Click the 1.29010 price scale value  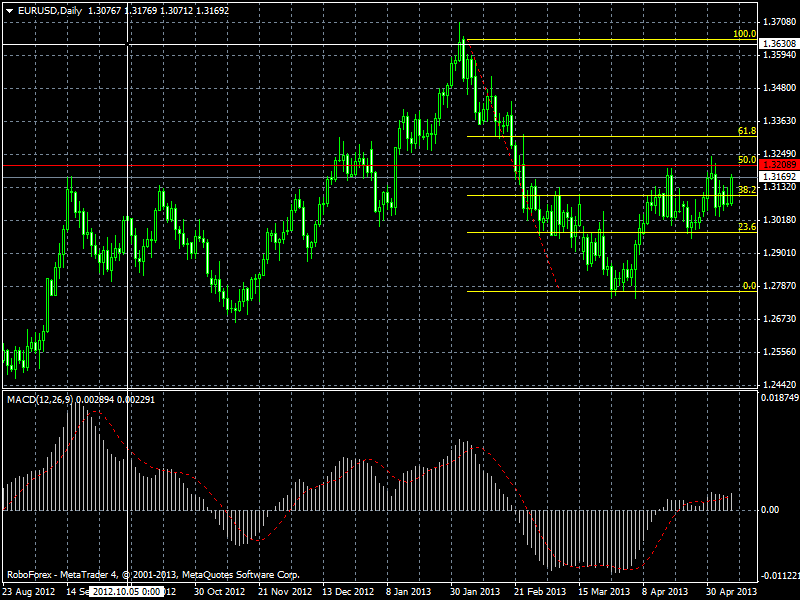coord(779,253)
